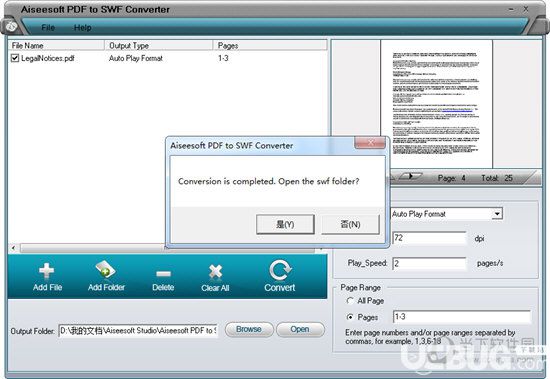Viewport: 550px width, 379px height.
Task: Open the File menu
Action: [48, 27]
